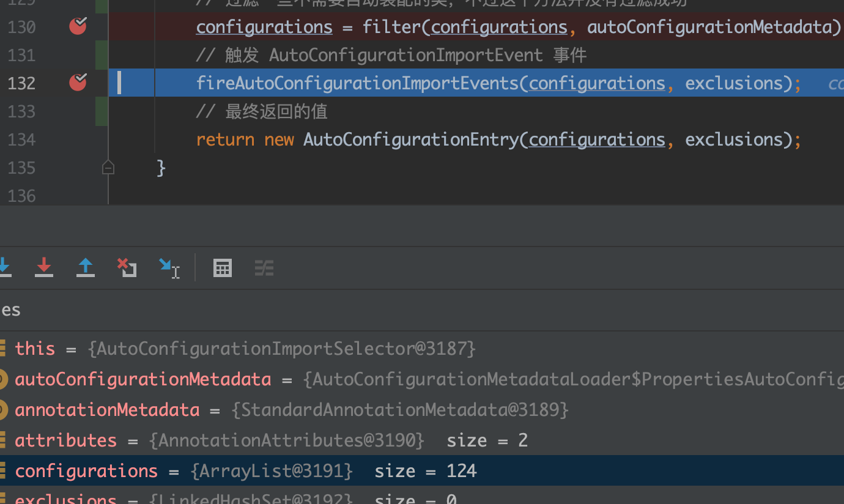
Task: Click the {StandardAnnotationMetadata@3189} value
Action: point(400,410)
